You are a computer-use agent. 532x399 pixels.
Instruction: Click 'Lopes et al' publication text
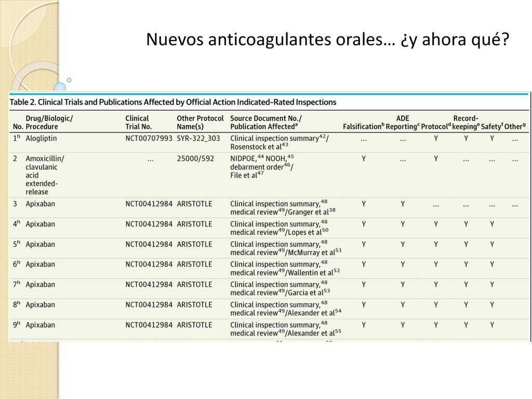308,232
